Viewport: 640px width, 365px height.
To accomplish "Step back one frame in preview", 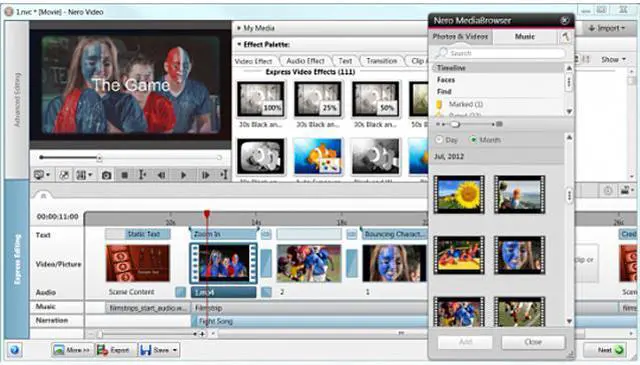I will click(x=162, y=175).
